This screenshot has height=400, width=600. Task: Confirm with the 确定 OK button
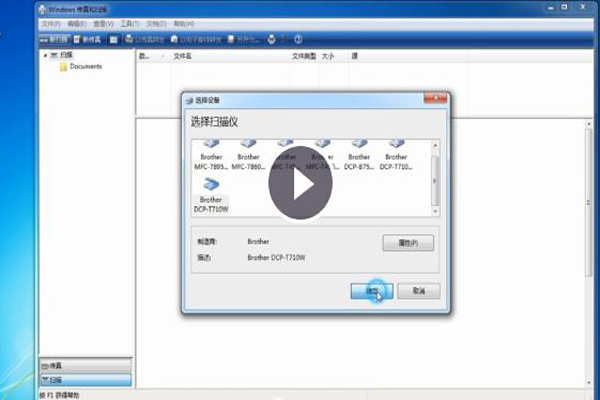372,291
